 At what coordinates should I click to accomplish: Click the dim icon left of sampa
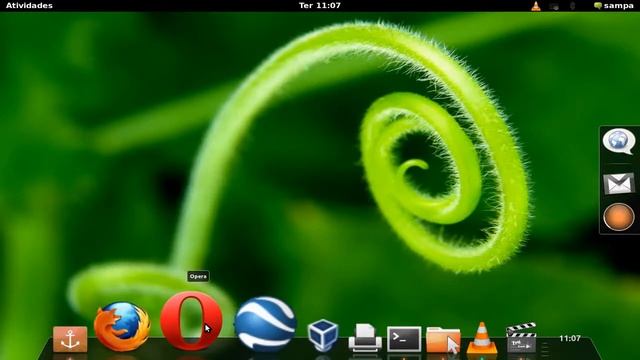[573, 6]
